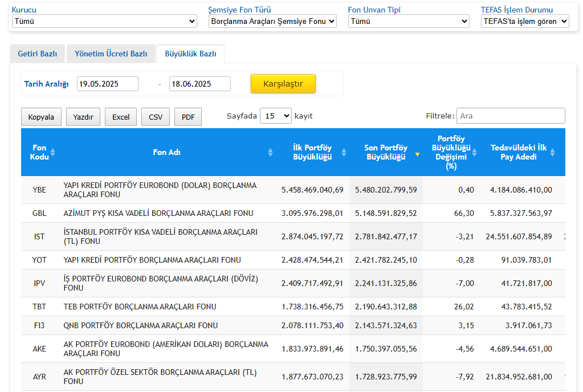Toggle Son Portföy Büyüklüğü sort arrow
The width and height of the screenshot is (583, 392).
tap(418, 154)
